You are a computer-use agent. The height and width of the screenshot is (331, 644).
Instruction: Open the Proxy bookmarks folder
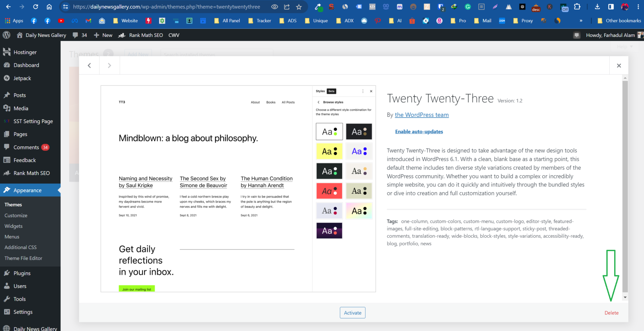click(x=523, y=21)
